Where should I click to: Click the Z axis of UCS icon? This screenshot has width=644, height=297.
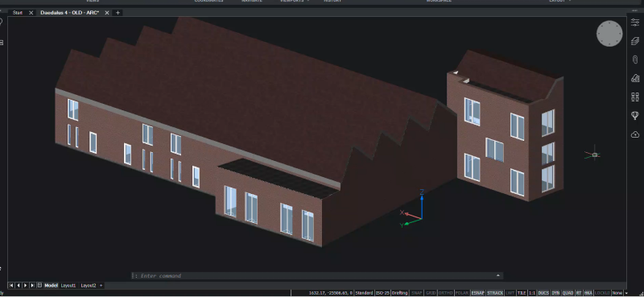tap(422, 204)
